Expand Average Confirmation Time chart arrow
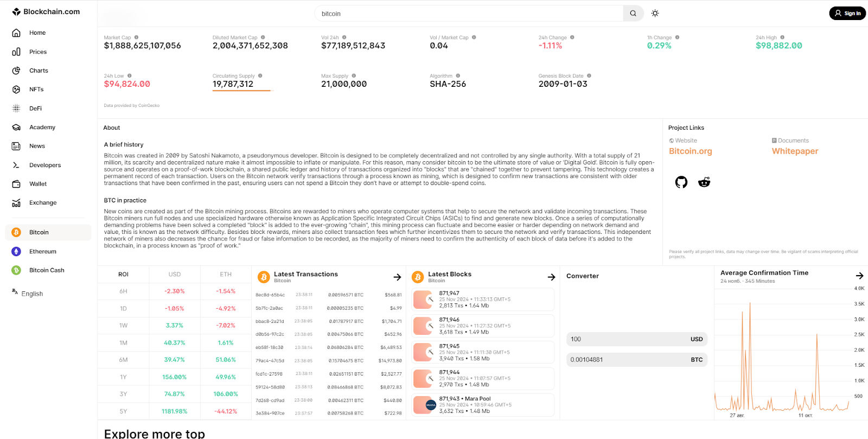 [859, 276]
